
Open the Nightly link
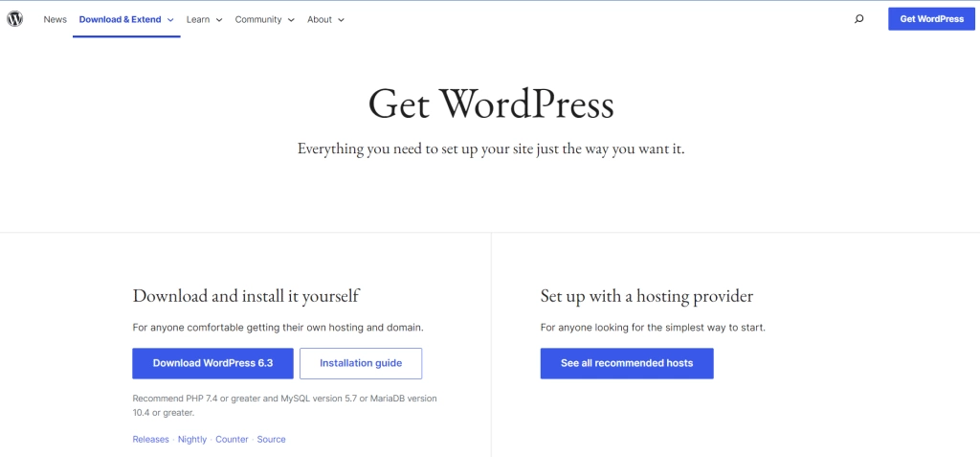click(x=191, y=440)
